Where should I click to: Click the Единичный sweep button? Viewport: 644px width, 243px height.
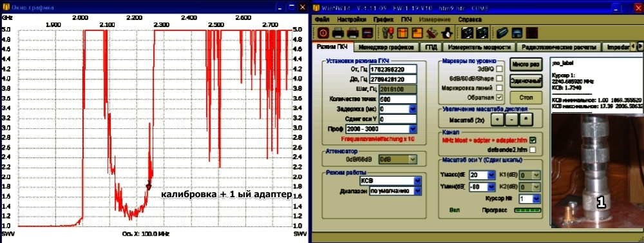coord(526,81)
